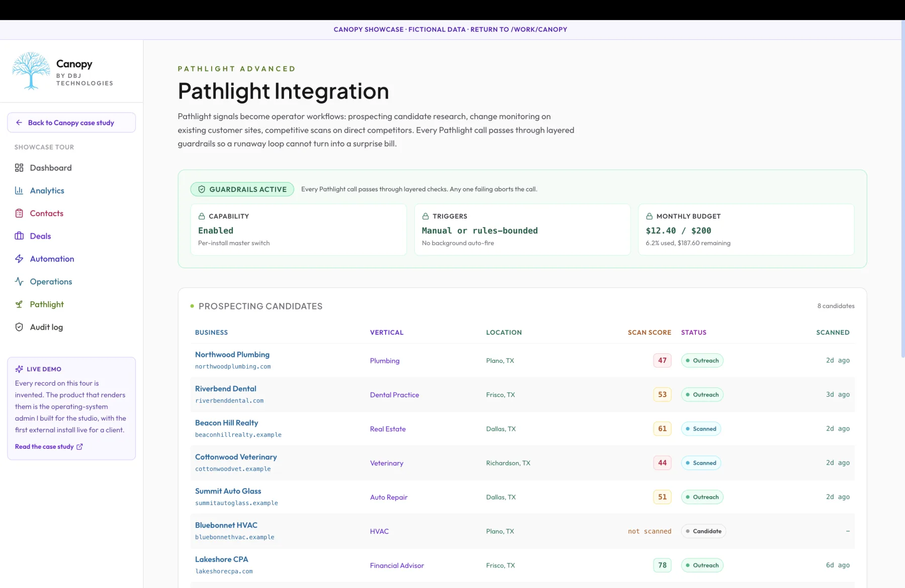The height and width of the screenshot is (588, 905).
Task: Click Dental Practice vertical cell
Action: [395, 395]
